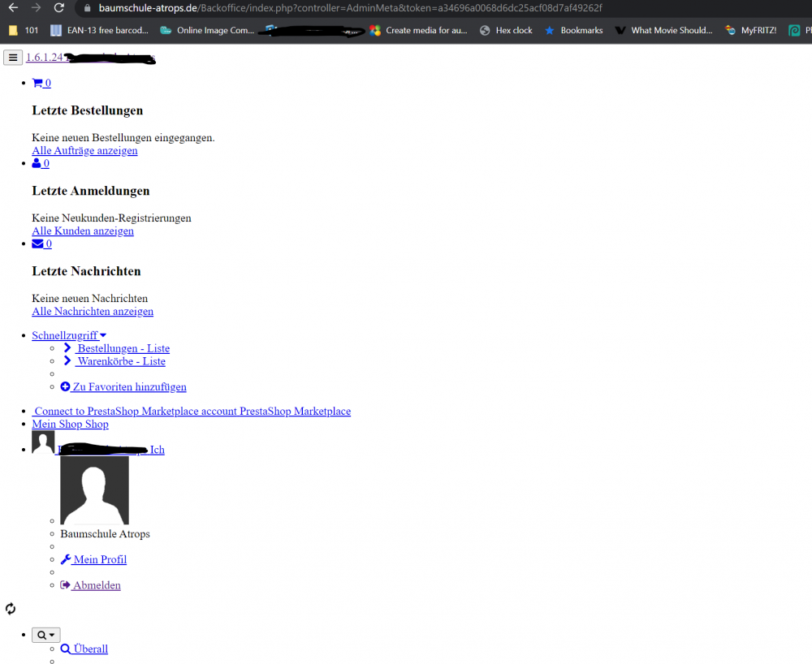812x664 pixels.
Task: Open the messages envelope icon
Action: click(x=38, y=243)
